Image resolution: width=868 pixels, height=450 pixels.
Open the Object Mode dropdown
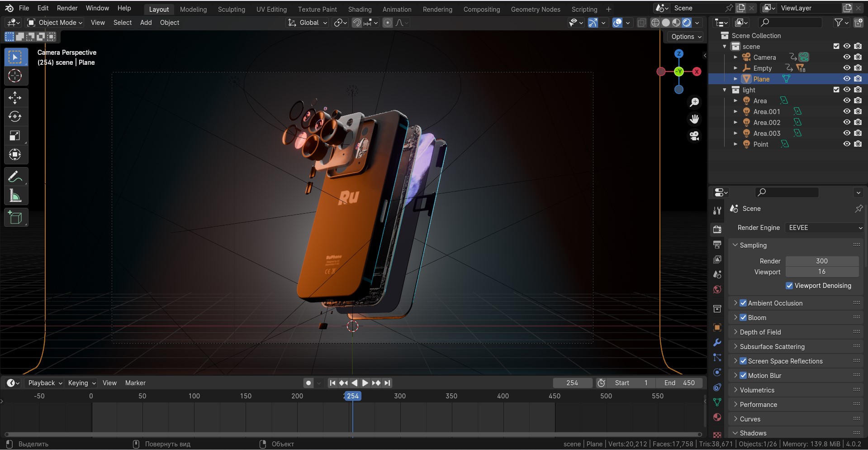(x=55, y=23)
